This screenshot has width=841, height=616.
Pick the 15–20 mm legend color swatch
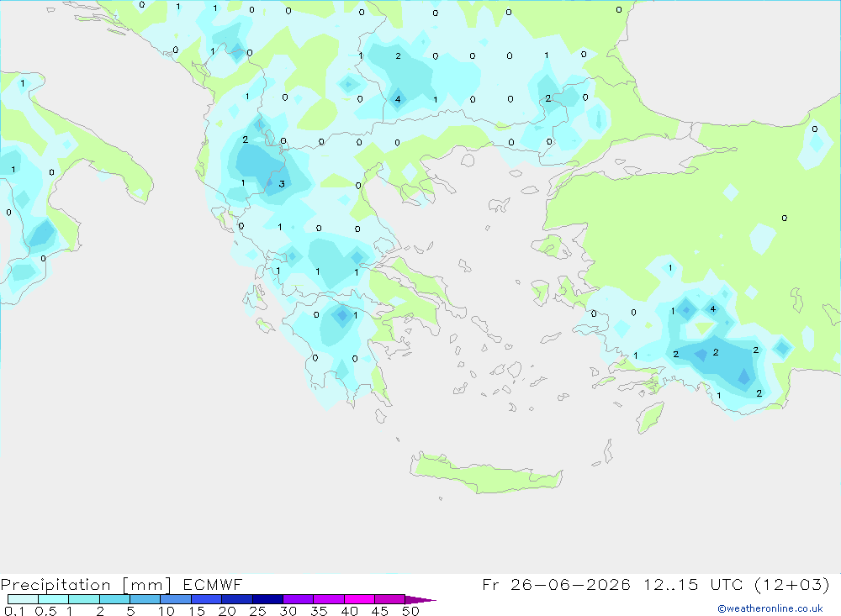206,599
